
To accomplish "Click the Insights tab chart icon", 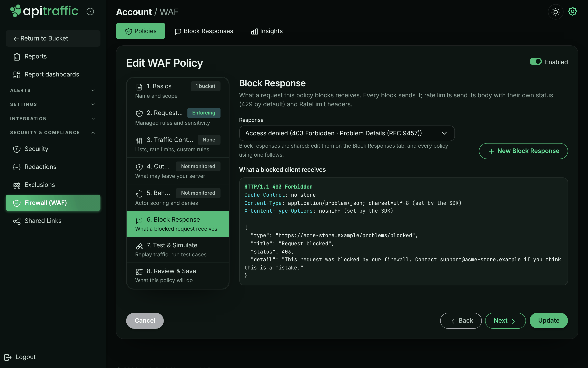I will click(x=254, y=31).
